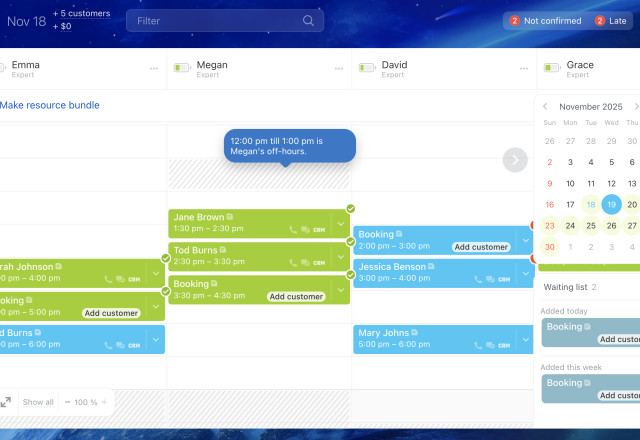This screenshot has height=440, width=640.
Task: Click the phone icon on Jane Brown booking
Action: point(293,229)
